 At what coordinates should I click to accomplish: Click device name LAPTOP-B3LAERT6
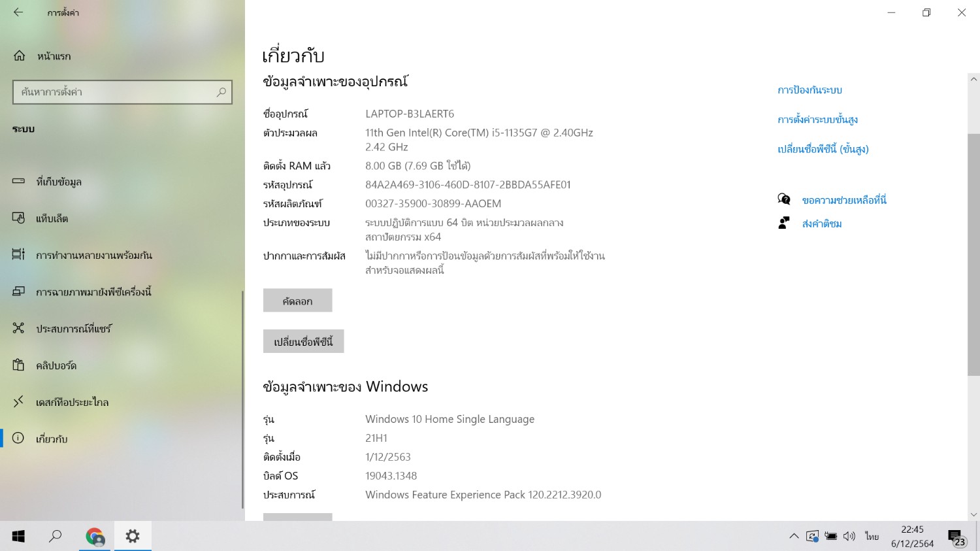(410, 114)
